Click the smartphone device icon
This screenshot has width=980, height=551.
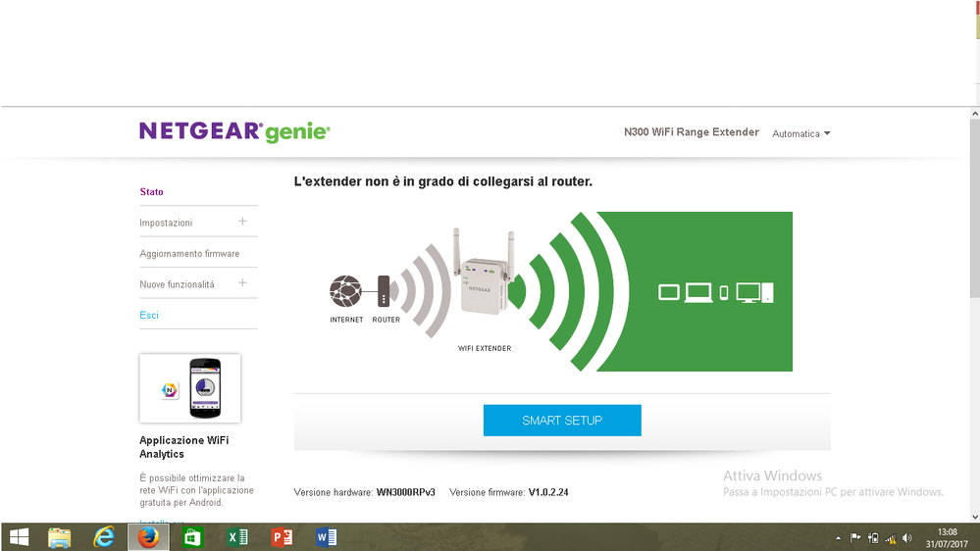[x=724, y=292]
